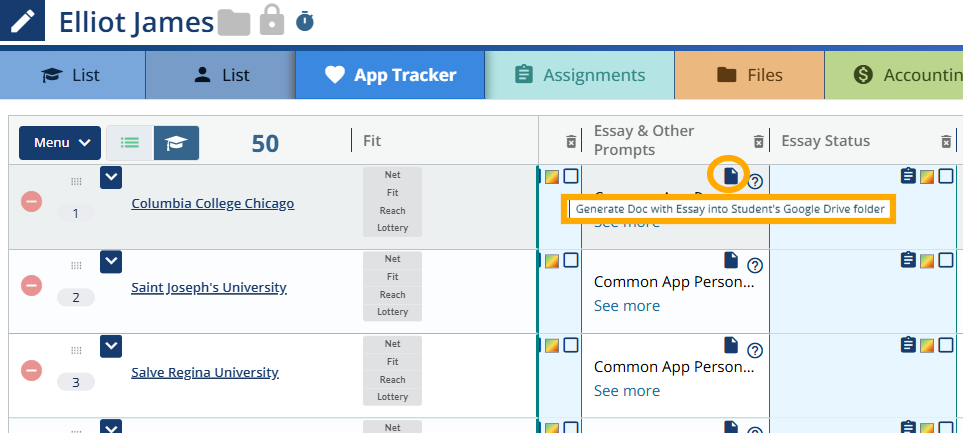The width and height of the screenshot is (963, 433).
Task: Open Columbia College Chicago link
Action: tap(212, 203)
